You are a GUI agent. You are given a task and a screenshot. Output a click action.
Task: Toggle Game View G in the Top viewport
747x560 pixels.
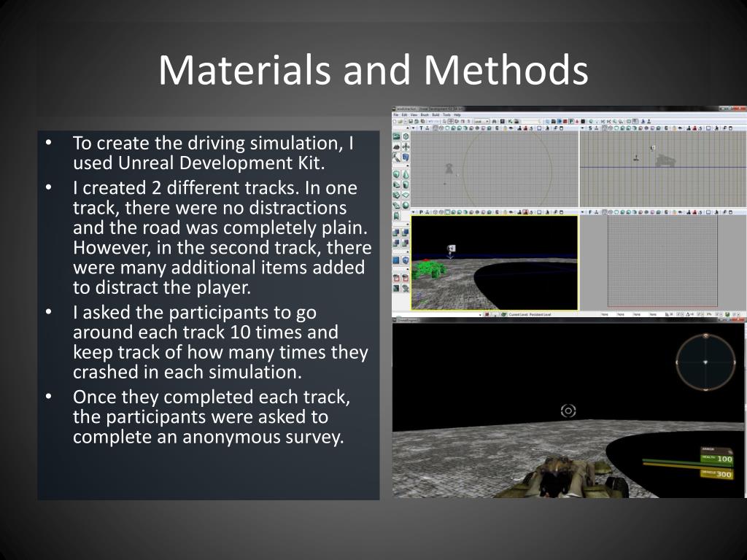click(x=497, y=128)
